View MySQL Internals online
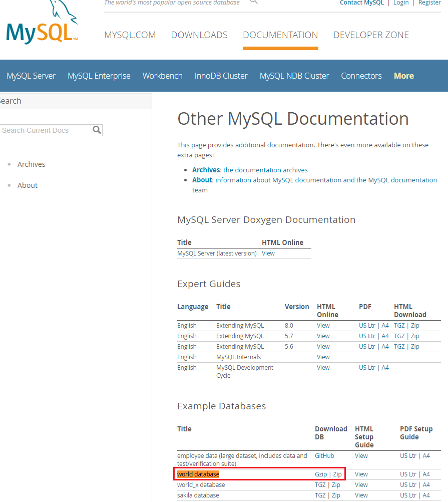The width and height of the screenshot is (448, 502). coord(323,357)
